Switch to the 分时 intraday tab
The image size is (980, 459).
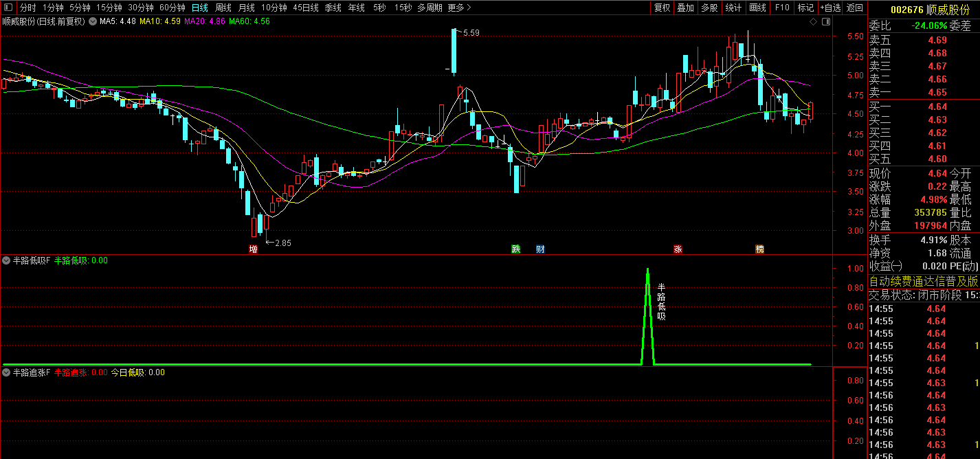coord(27,8)
